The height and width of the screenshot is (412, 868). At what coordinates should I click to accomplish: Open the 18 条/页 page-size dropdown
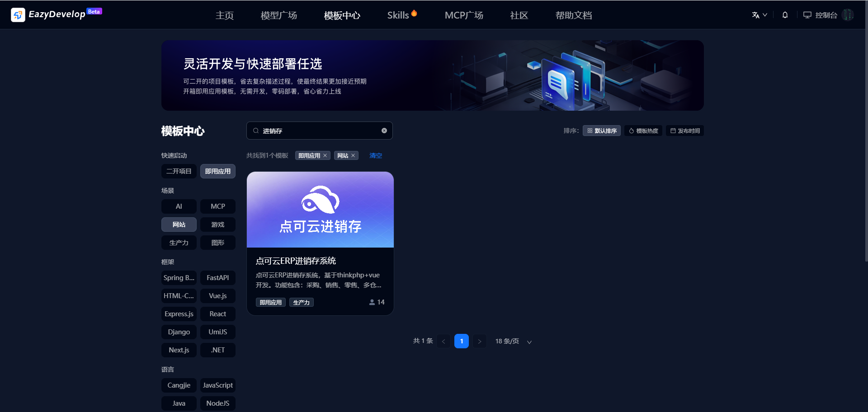coord(513,341)
